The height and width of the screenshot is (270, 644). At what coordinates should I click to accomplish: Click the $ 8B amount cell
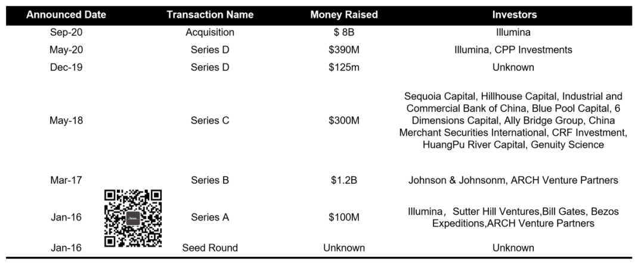coord(343,32)
